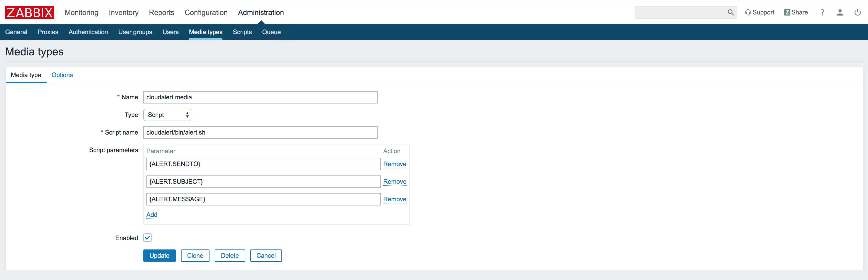Click the Script name input field
Viewport: 868px width, 280px height.
(260, 132)
